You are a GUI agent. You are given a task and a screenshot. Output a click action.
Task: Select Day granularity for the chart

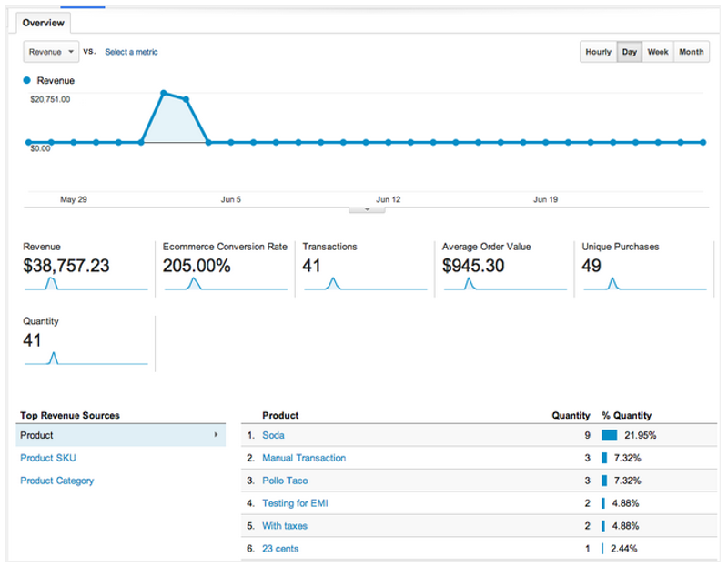(x=629, y=52)
